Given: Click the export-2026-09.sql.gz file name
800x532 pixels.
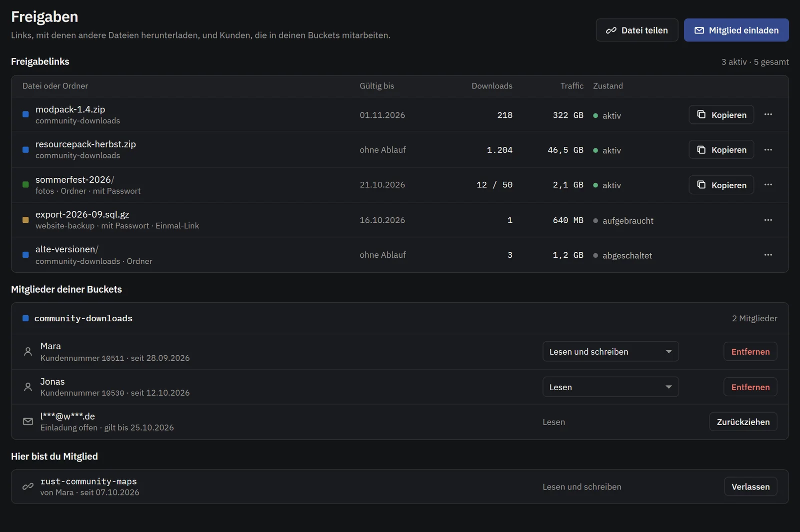Looking at the screenshot, I should [x=82, y=214].
